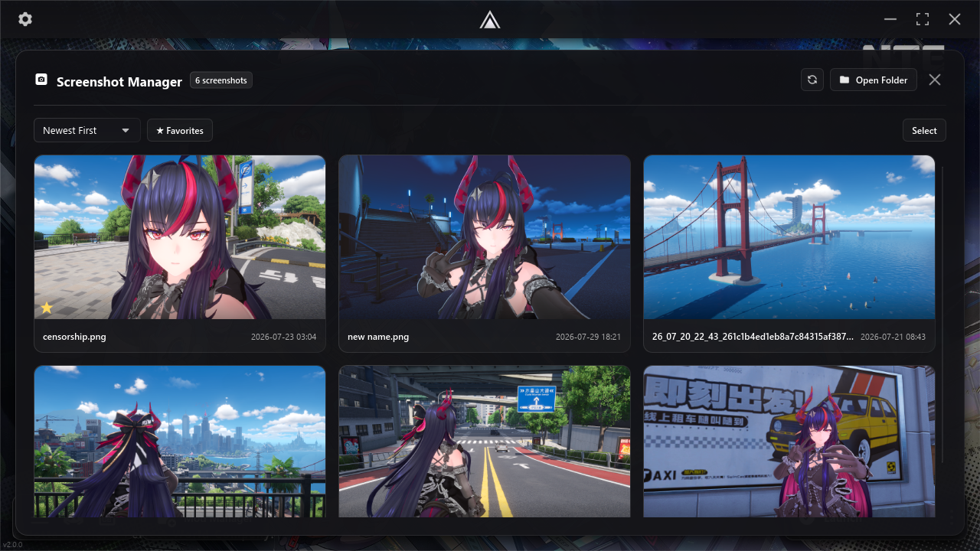Screen dimensions: 980x551
Task: Open settings via the gear icon
Action: pos(25,19)
